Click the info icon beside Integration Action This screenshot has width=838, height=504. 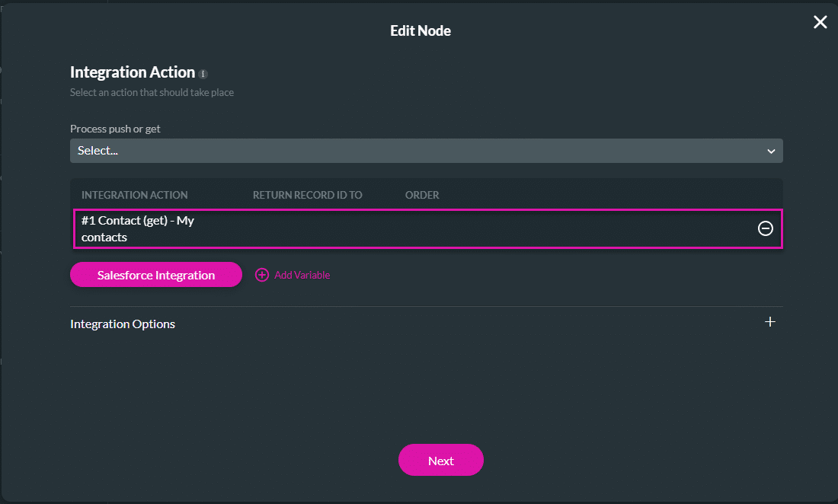(203, 74)
